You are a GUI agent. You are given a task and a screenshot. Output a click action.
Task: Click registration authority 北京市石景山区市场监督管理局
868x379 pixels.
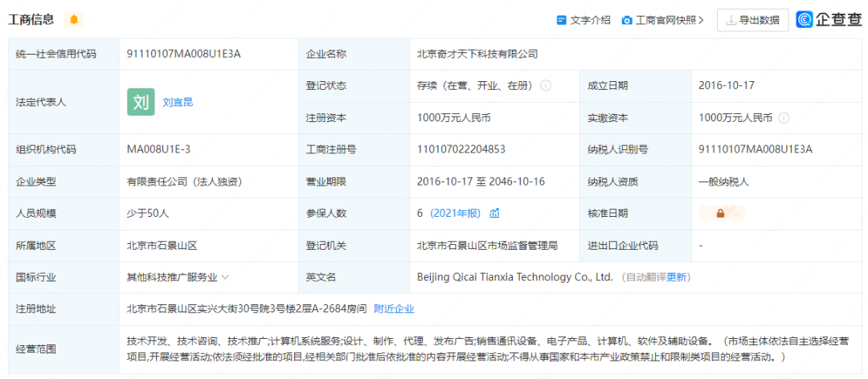[487, 245]
